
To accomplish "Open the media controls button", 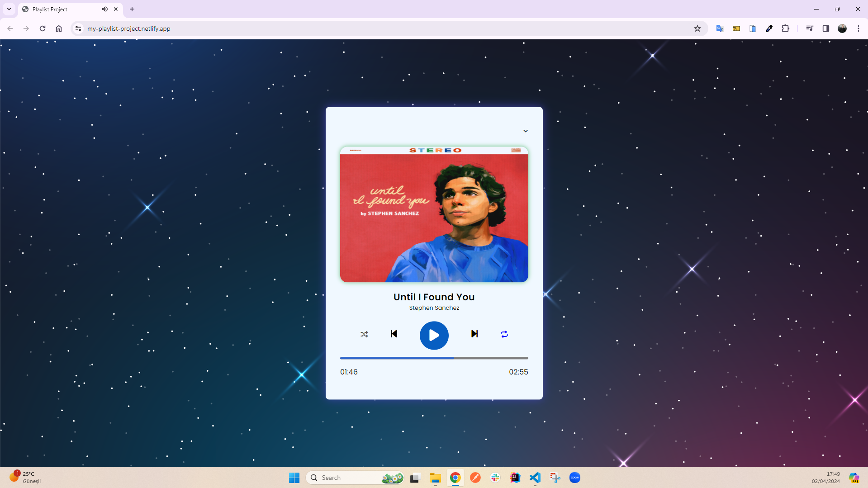I will click(810, 28).
